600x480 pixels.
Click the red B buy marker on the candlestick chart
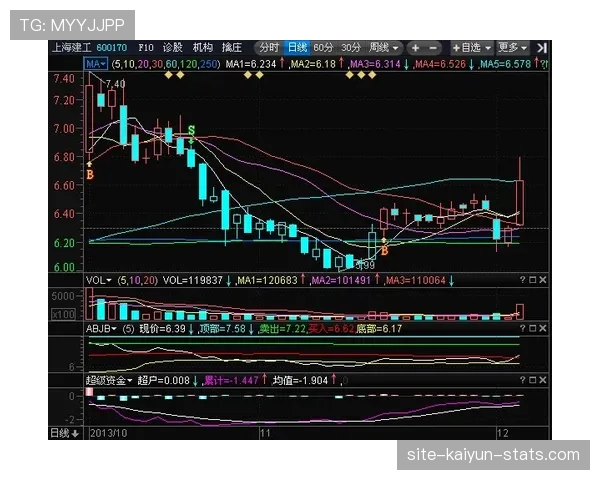[x=90, y=174]
